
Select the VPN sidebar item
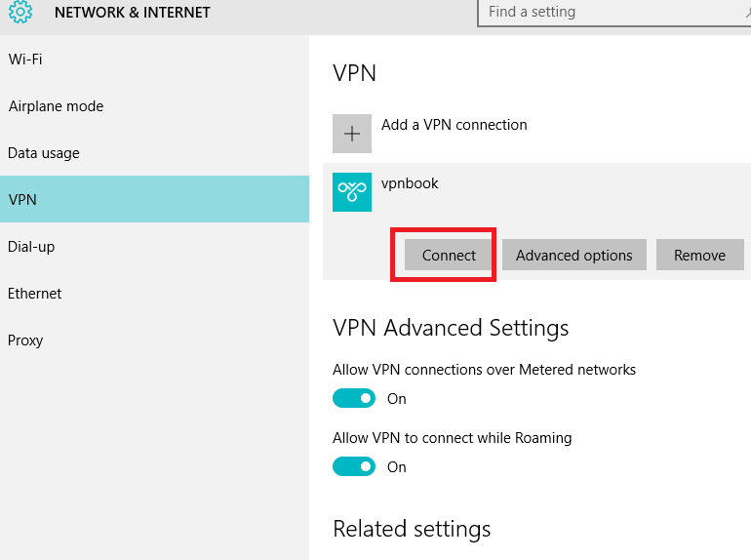pos(154,199)
